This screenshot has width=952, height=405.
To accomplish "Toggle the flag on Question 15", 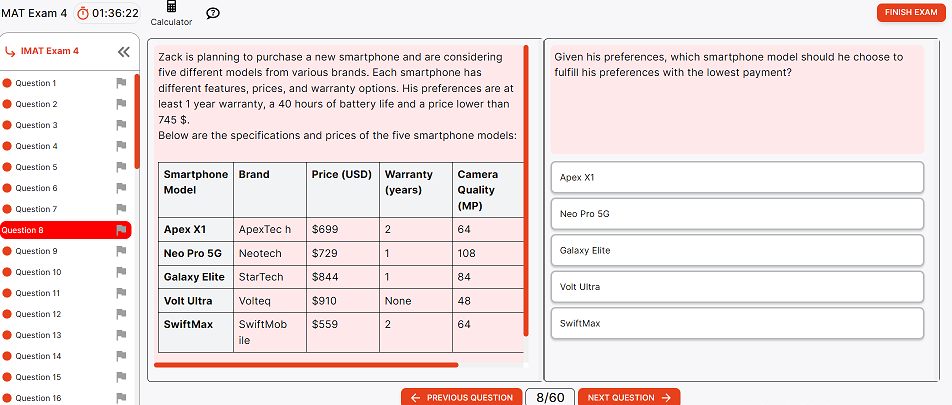I will point(121,377).
